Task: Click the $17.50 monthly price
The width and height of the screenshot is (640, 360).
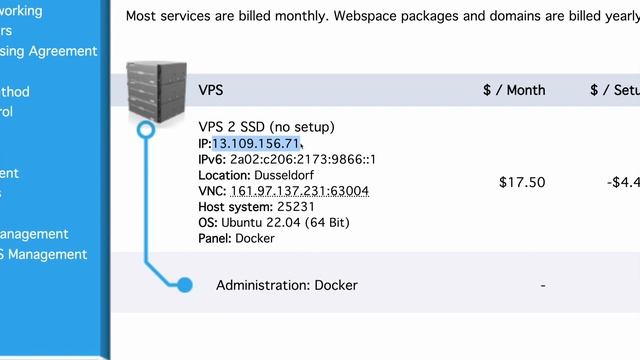Action: [522, 182]
